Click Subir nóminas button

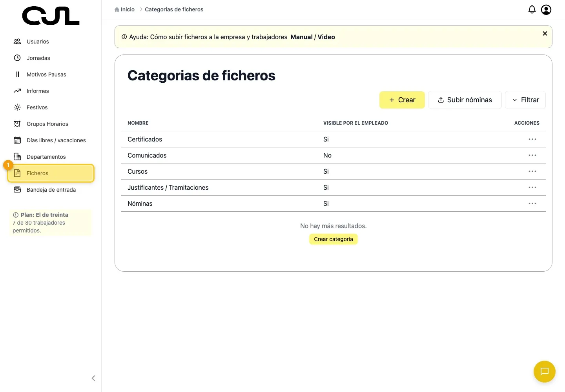(x=465, y=100)
